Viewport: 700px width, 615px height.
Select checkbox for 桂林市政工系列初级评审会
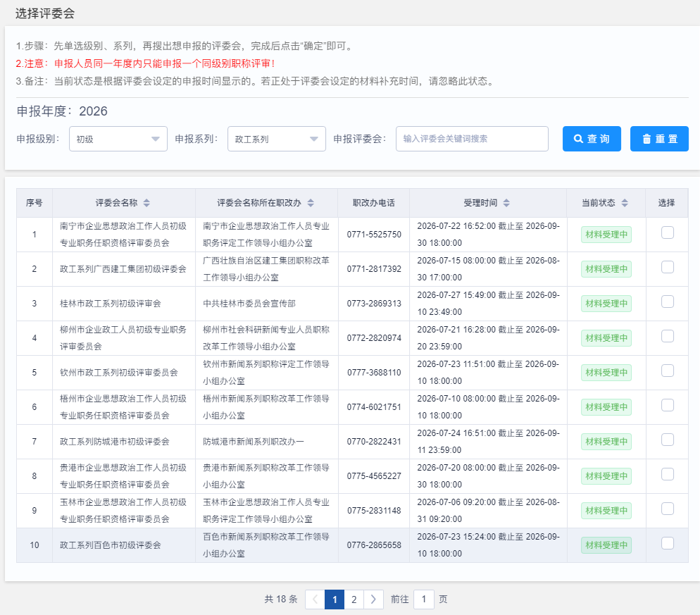coord(668,302)
